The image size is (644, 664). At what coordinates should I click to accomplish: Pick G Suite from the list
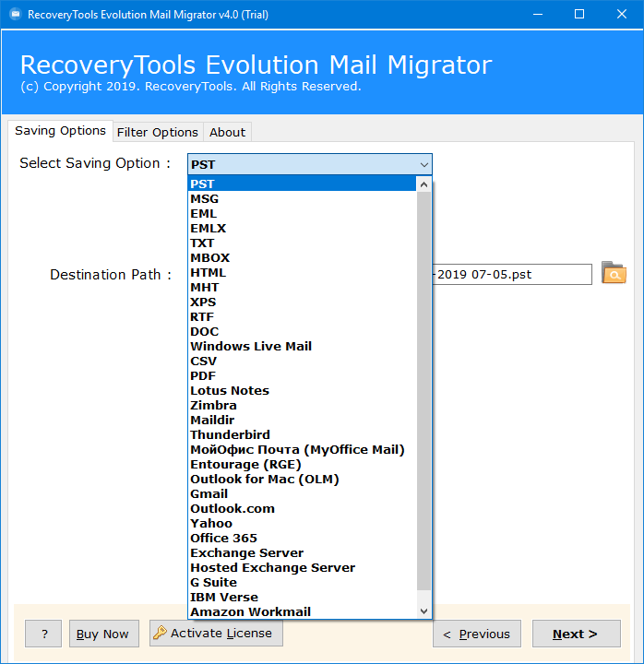(302, 582)
